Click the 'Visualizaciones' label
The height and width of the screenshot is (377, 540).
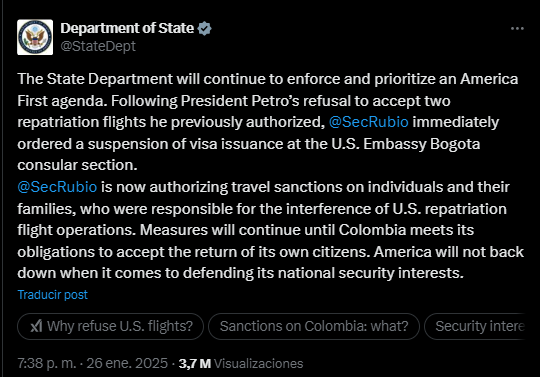259,364
